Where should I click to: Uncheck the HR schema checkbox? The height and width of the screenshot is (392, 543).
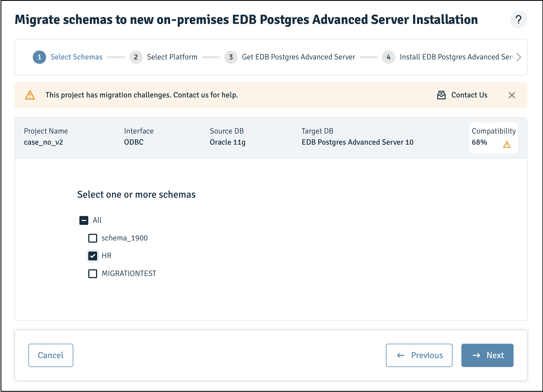point(93,256)
